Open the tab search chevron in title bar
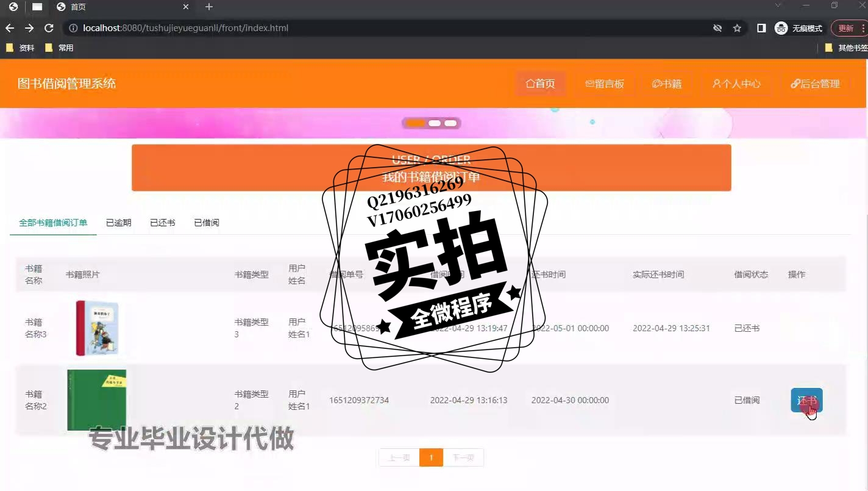Screen dimensions: 868x491 pos(778,5)
